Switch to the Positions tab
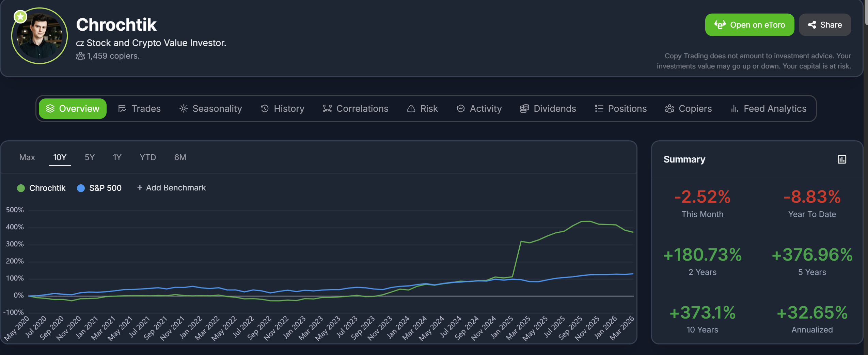Viewport: 868px width, 355px height. tap(620, 109)
